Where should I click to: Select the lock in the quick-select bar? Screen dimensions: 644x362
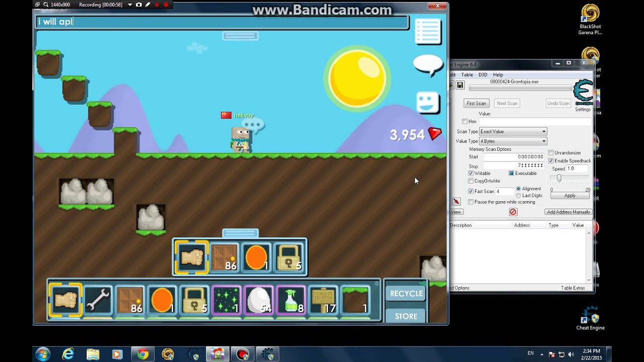tap(289, 257)
